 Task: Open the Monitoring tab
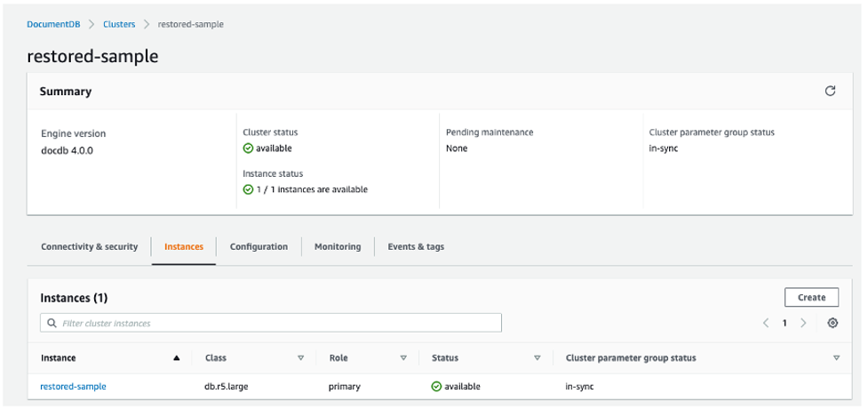338,246
